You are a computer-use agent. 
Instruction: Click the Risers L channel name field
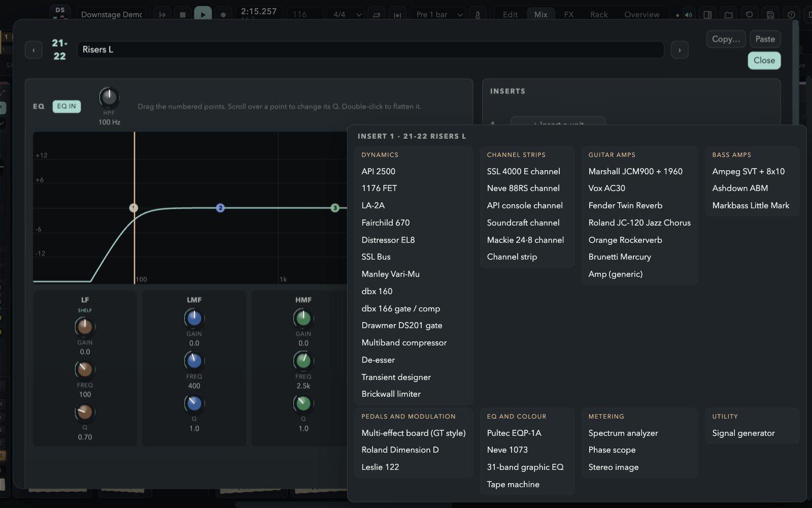pos(370,50)
